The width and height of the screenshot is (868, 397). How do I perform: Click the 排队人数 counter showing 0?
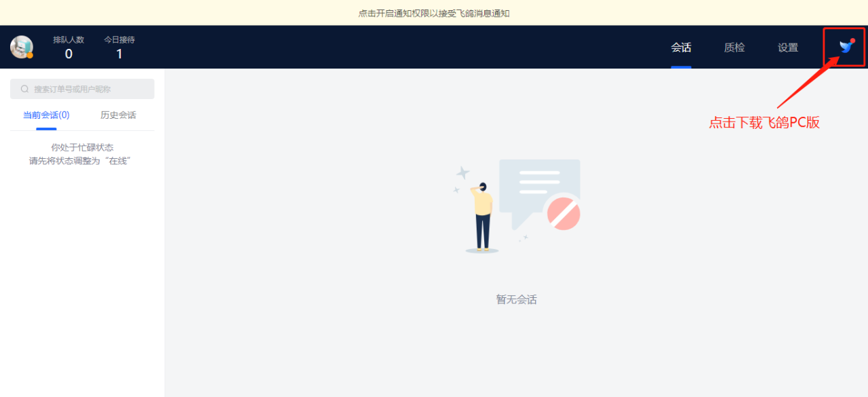coord(68,47)
